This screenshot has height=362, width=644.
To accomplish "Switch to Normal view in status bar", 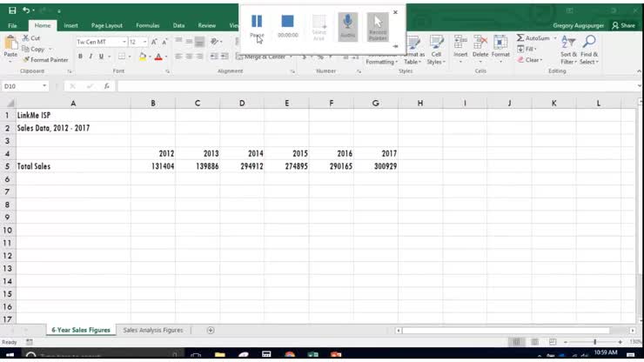I will point(516,342).
